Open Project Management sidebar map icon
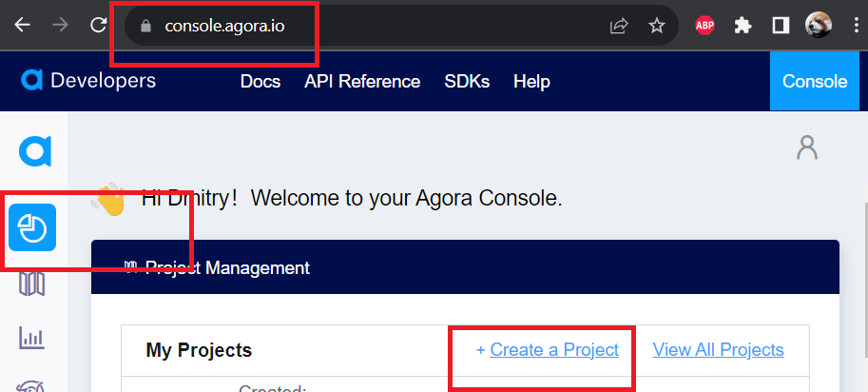The width and height of the screenshot is (868, 392). click(32, 284)
